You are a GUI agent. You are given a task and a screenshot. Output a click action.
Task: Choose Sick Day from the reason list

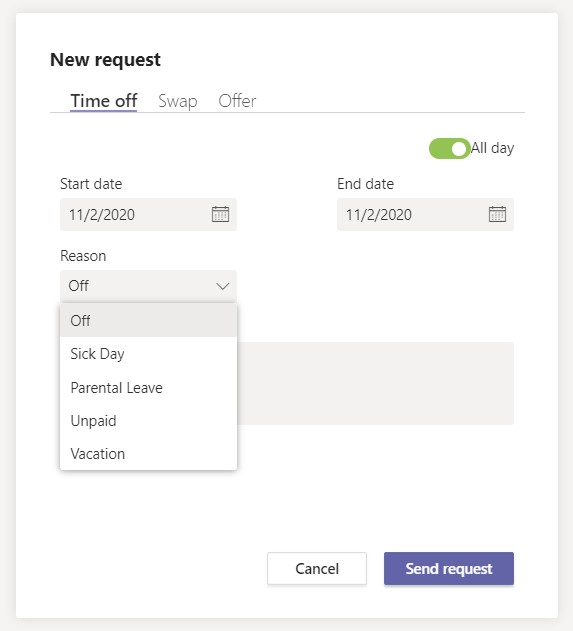(148, 354)
